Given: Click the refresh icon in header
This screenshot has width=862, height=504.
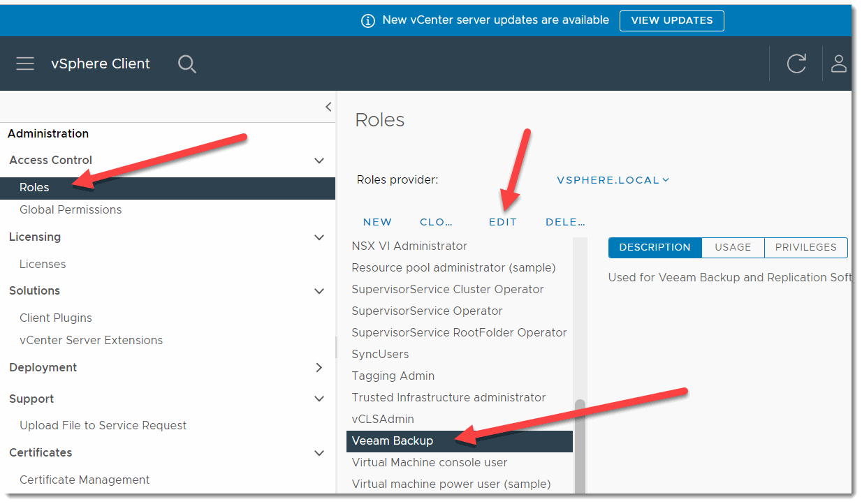Looking at the screenshot, I should (796, 64).
